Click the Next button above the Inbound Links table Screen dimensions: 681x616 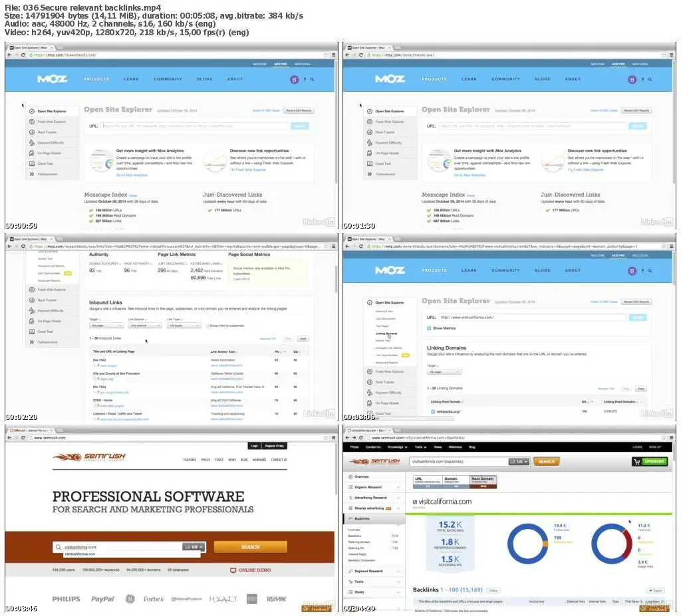click(x=303, y=339)
